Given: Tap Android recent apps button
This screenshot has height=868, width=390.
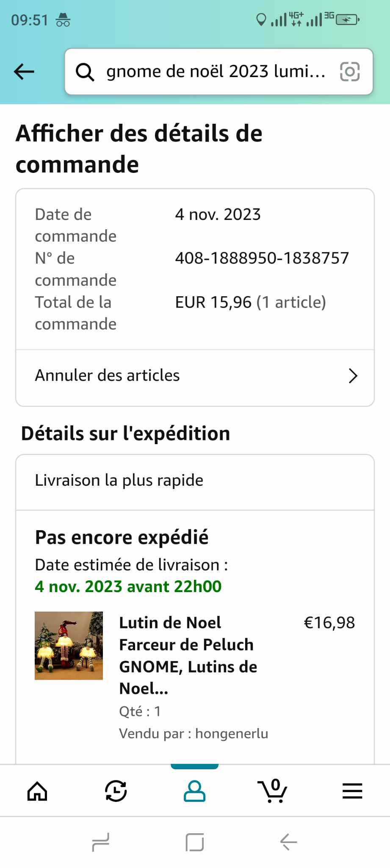Looking at the screenshot, I should (x=101, y=842).
